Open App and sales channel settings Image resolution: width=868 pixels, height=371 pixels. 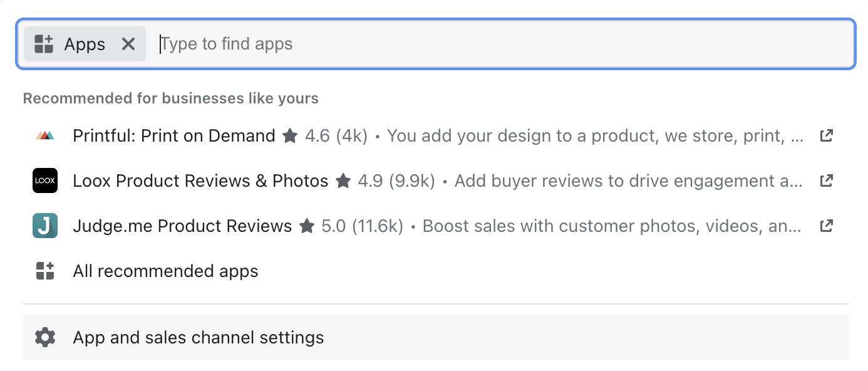point(435,337)
